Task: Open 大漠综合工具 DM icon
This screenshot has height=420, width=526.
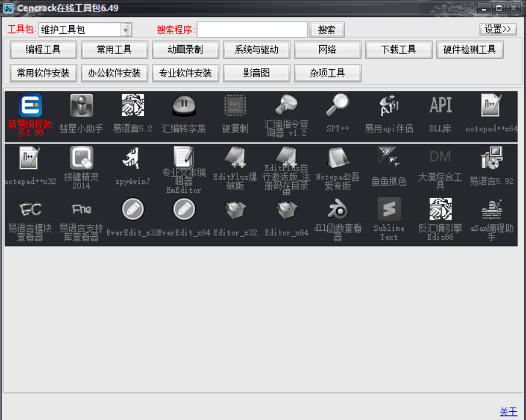Action: pyautogui.click(x=440, y=157)
